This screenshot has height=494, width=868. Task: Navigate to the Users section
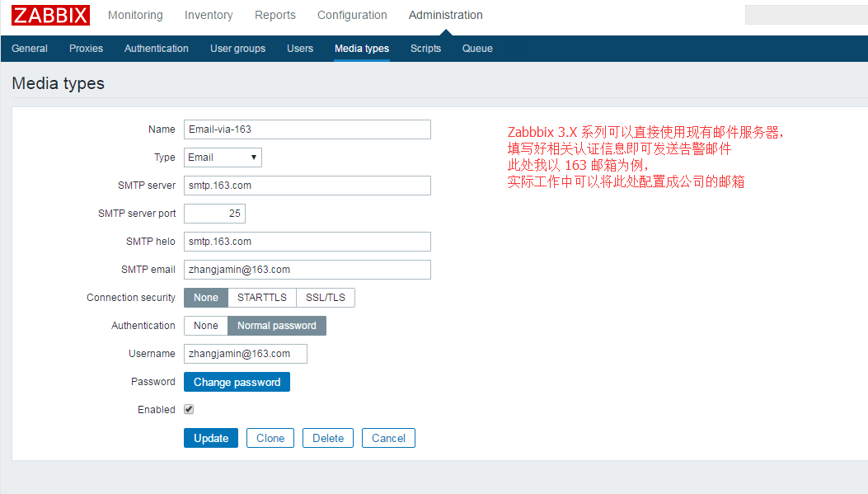pyautogui.click(x=300, y=48)
